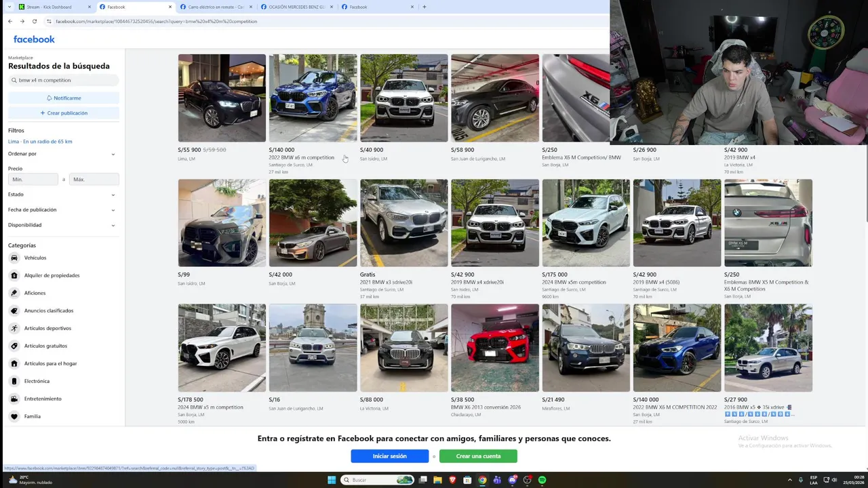
Task: Switch to the OCASIÓN MERCEDES BENZ tab
Action: point(296,7)
